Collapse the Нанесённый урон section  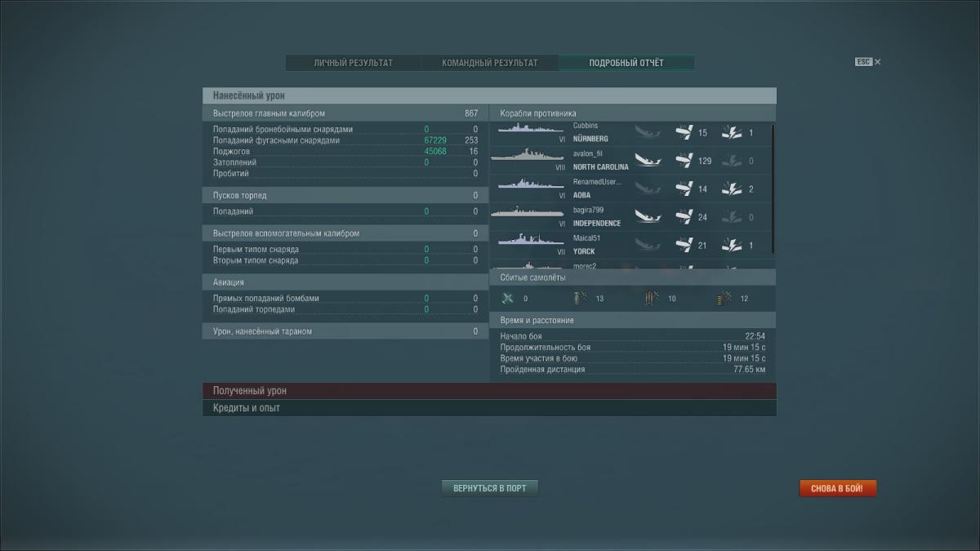(x=488, y=96)
